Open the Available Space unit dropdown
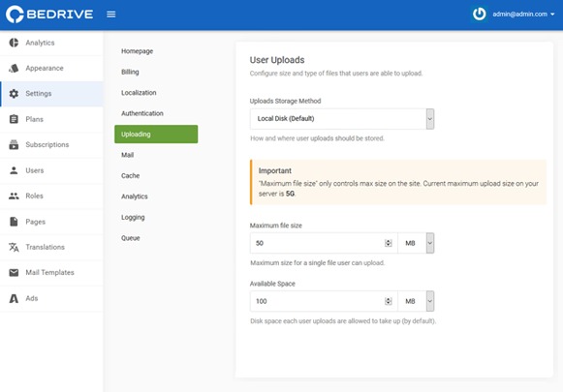This screenshot has height=392, width=563. pyautogui.click(x=416, y=301)
